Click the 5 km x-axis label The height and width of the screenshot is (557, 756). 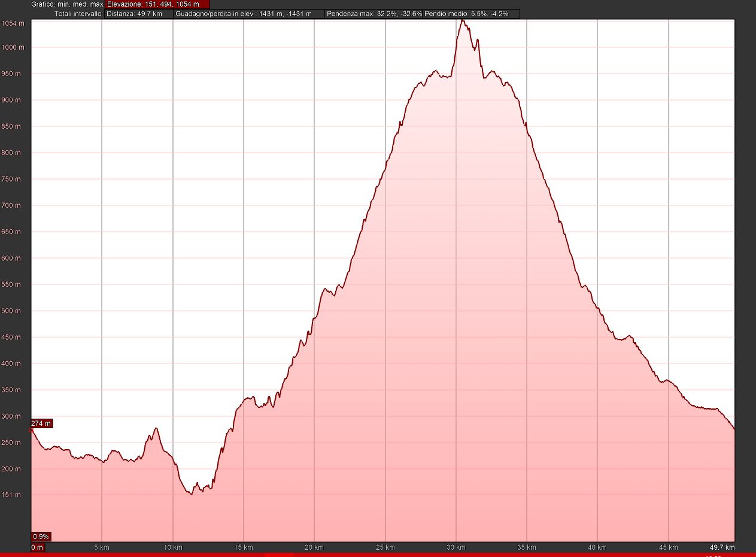102,547
